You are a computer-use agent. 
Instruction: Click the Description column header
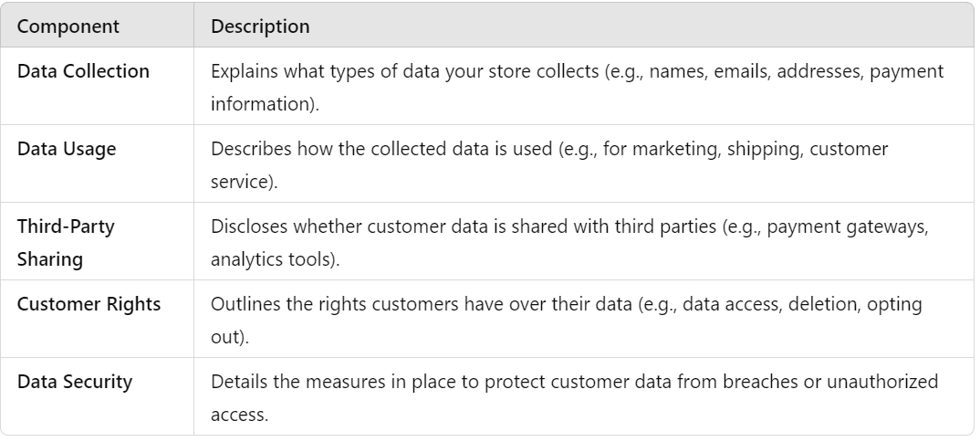point(260,26)
